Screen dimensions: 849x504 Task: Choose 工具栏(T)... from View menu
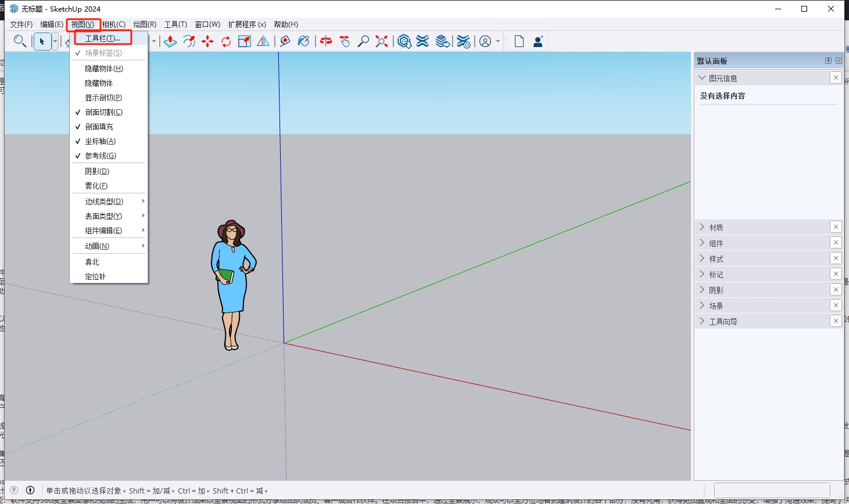point(109,38)
